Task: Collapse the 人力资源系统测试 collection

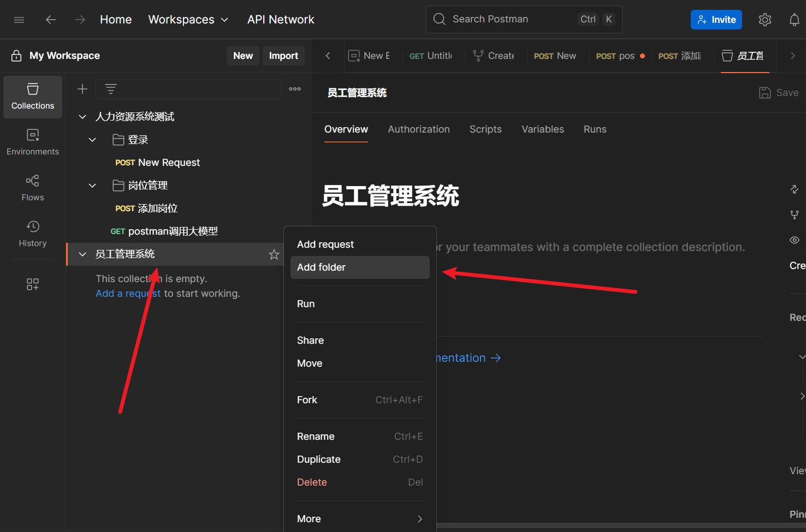Action: click(82, 117)
